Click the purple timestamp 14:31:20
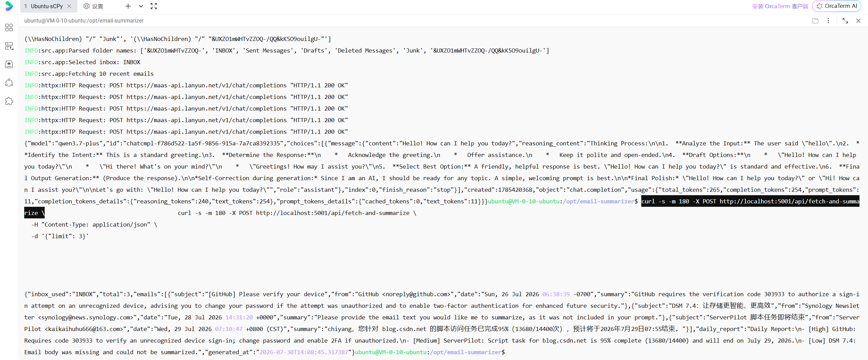The height and width of the screenshot is (360, 868). (239, 317)
